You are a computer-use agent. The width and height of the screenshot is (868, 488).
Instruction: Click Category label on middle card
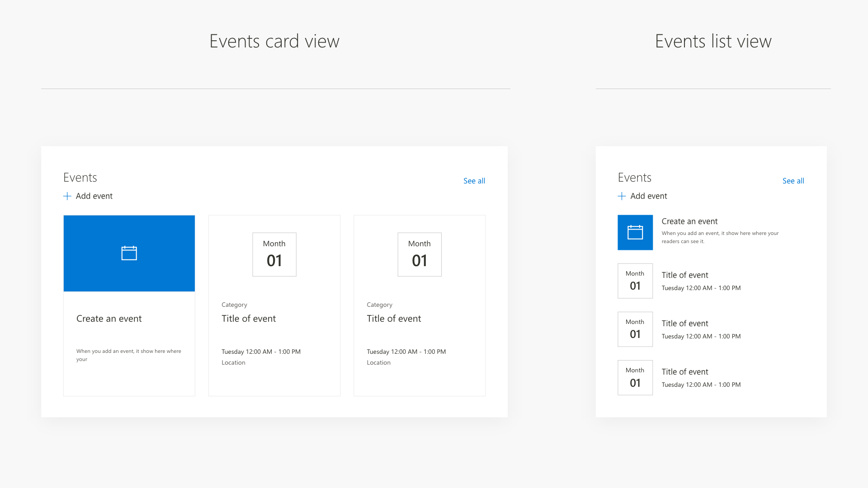(x=234, y=305)
